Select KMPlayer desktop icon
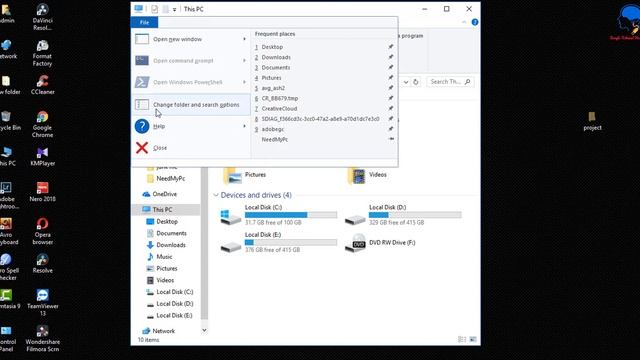Screen dimensions: 640x360 tap(42, 157)
